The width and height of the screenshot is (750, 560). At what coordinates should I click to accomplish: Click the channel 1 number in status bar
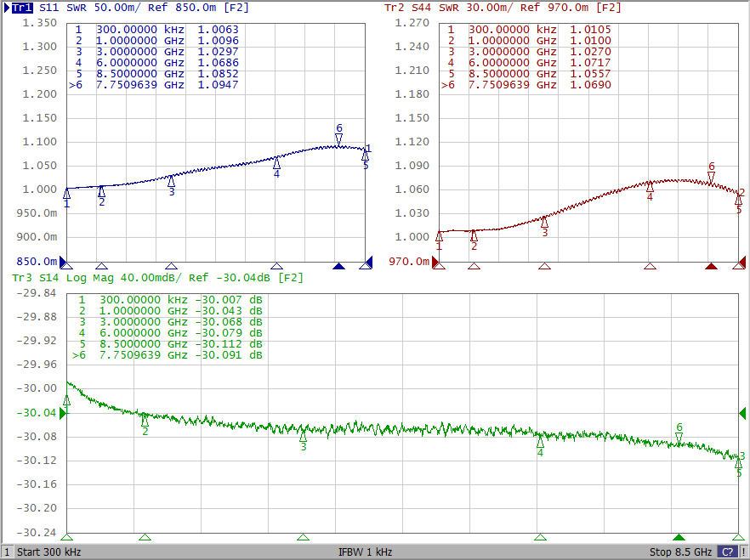tap(9, 552)
